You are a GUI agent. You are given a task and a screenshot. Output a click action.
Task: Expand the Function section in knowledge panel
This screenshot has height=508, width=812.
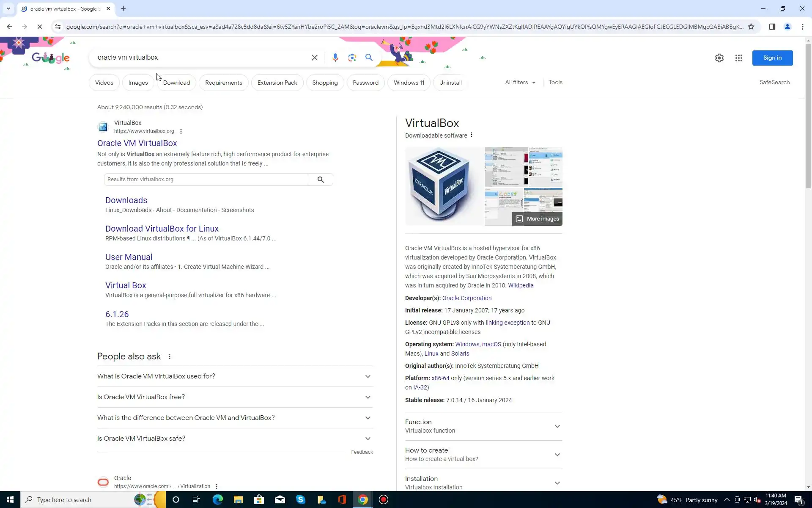click(x=483, y=426)
